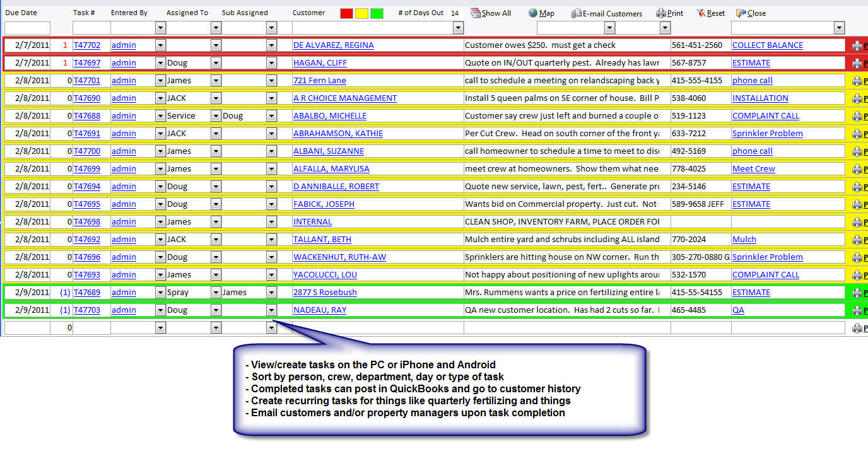Expand Sub Assigned dropdown on ABALBO row
Screen dimensions: 868x449
pos(271,116)
